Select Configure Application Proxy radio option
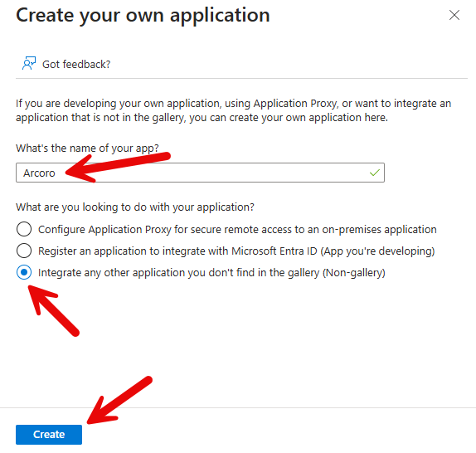 (24, 229)
